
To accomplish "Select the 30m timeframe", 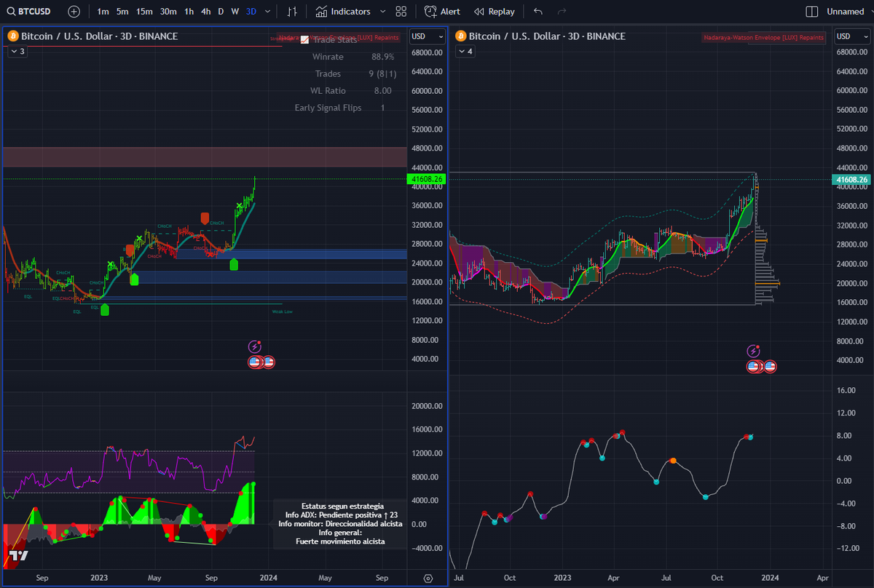I will 168,12.
